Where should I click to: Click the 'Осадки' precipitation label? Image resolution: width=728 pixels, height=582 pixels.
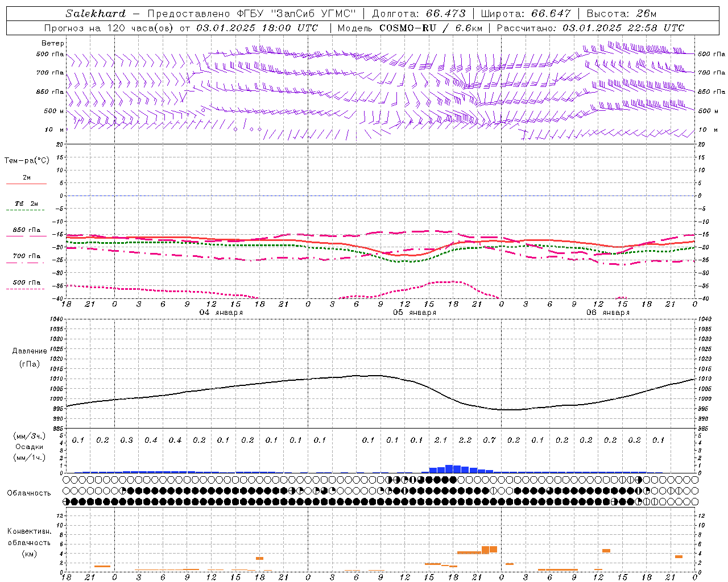coord(30,447)
